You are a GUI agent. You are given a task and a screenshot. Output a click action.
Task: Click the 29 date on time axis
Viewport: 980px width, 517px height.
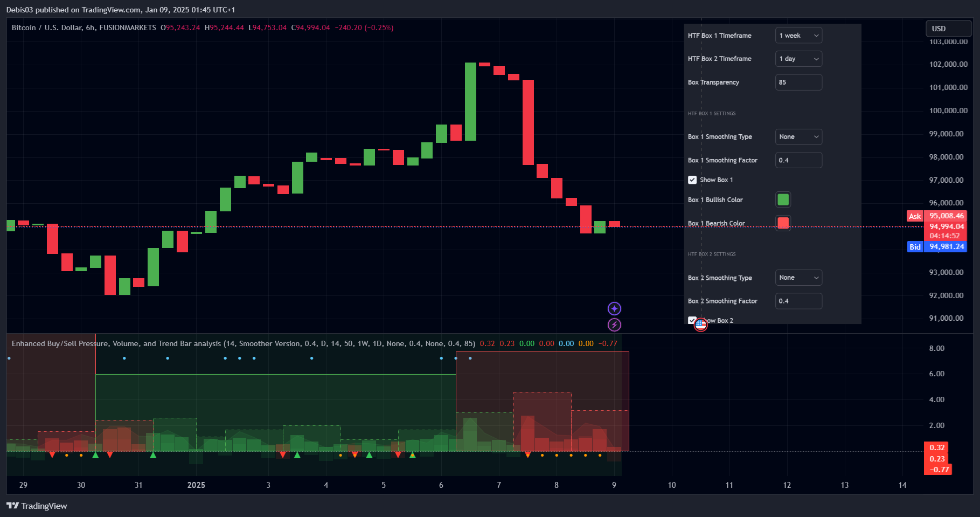[x=23, y=485]
